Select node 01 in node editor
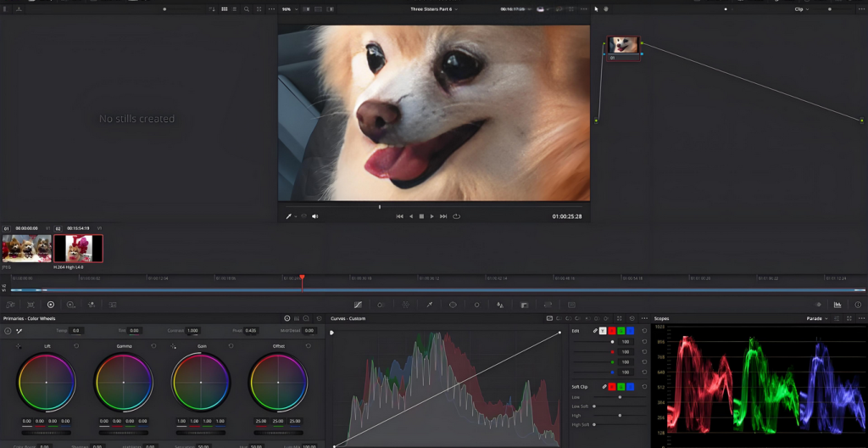This screenshot has width=868, height=448. (624, 46)
